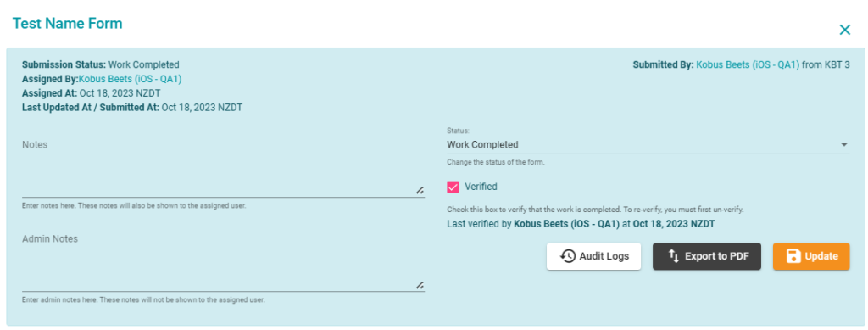Screen dimensions: 868x330
Task: Uncheck the pink Verified checkbox
Action: [453, 187]
